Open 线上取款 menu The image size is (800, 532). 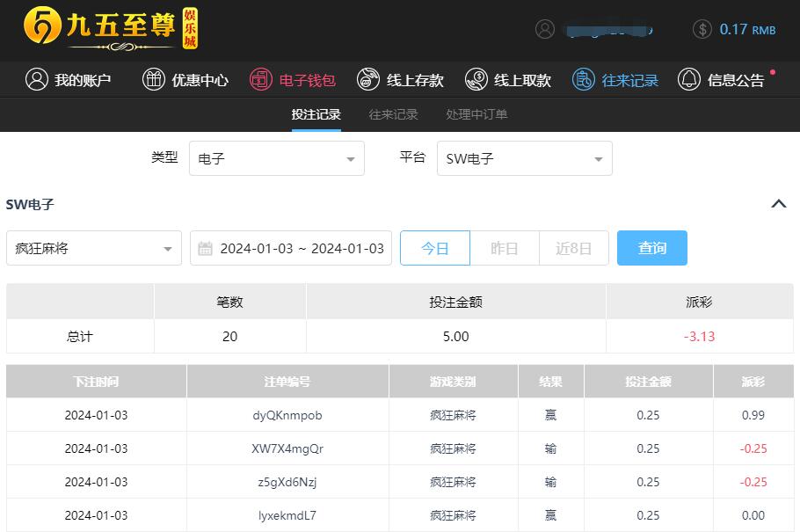(508, 80)
